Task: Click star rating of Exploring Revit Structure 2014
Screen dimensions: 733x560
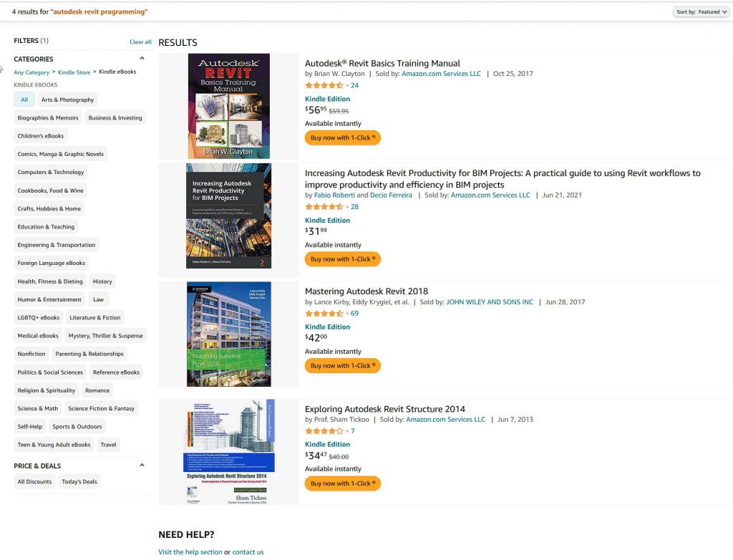Action: point(324,431)
